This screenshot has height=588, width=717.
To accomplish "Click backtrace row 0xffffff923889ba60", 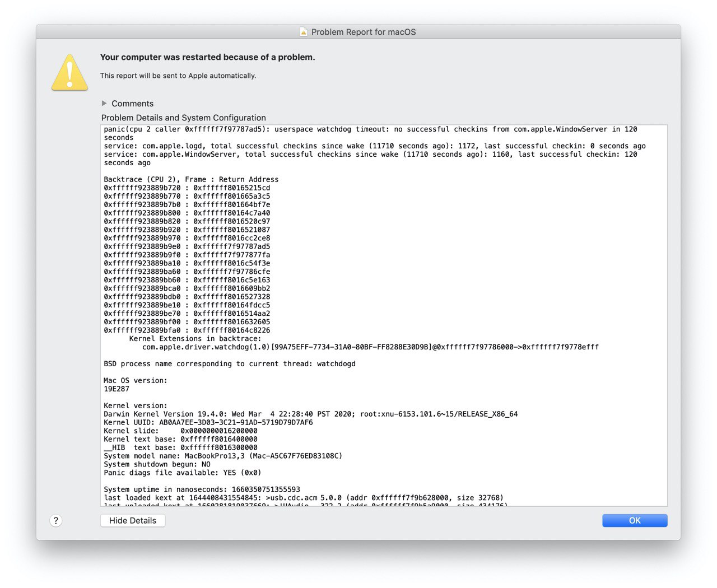I will [x=187, y=272].
